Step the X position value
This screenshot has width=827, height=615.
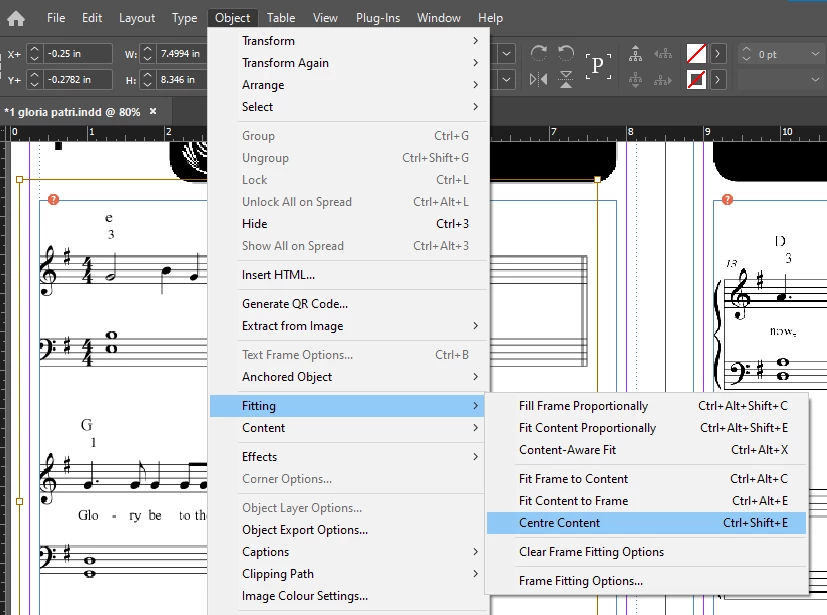[34, 53]
